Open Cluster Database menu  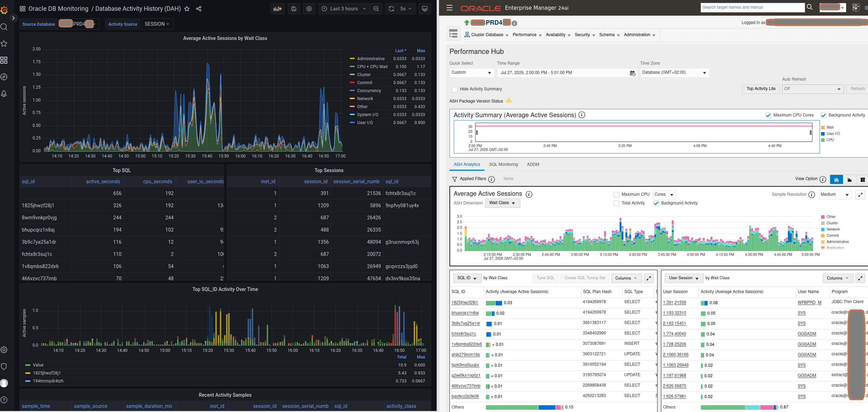(486, 35)
